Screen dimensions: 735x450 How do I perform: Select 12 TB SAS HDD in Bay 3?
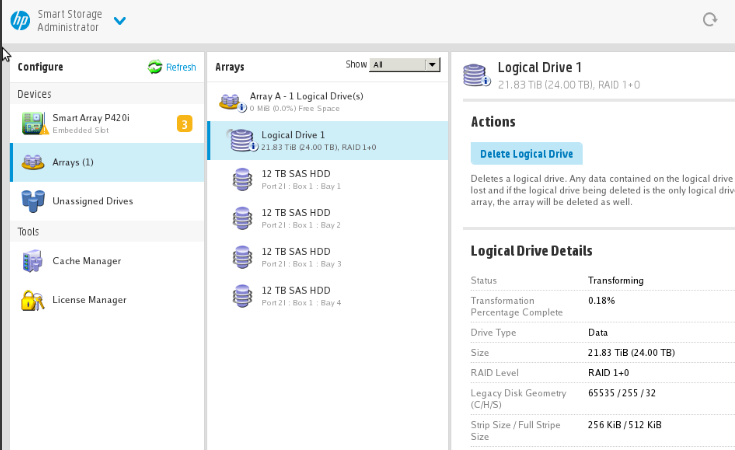(328, 257)
